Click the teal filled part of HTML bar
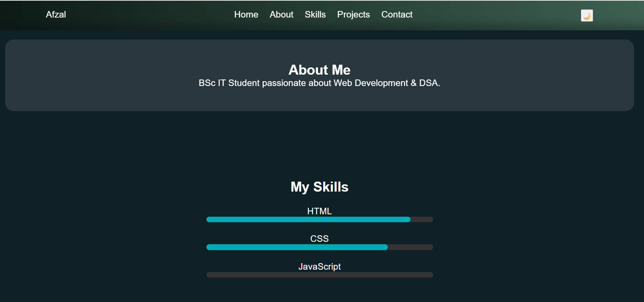 point(308,219)
